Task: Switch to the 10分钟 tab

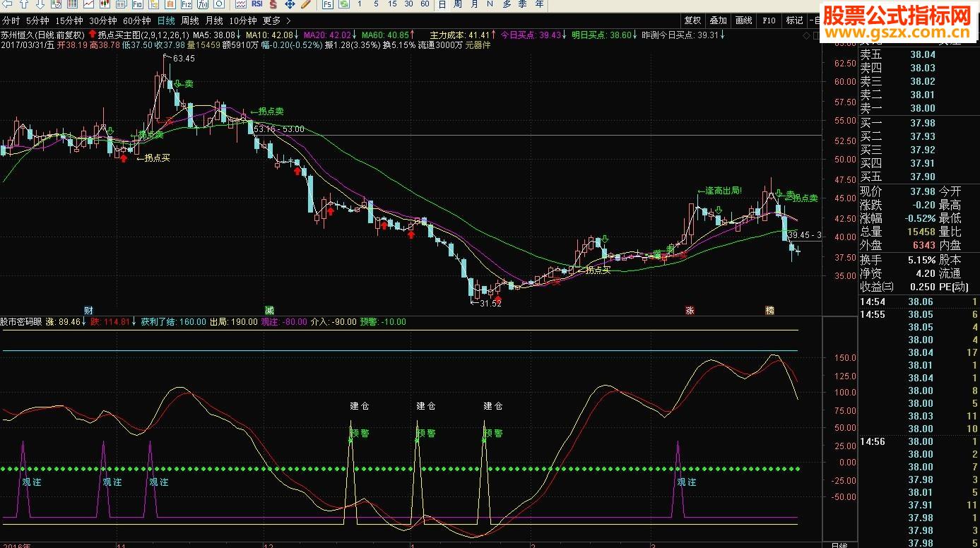Action: pyautogui.click(x=242, y=20)
